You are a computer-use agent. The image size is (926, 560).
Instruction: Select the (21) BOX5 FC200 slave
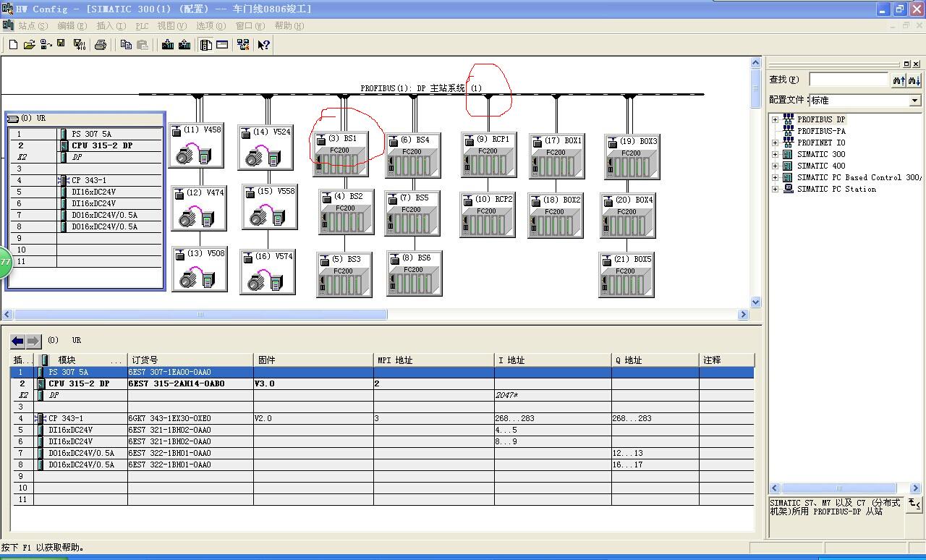tap(626, 274)
